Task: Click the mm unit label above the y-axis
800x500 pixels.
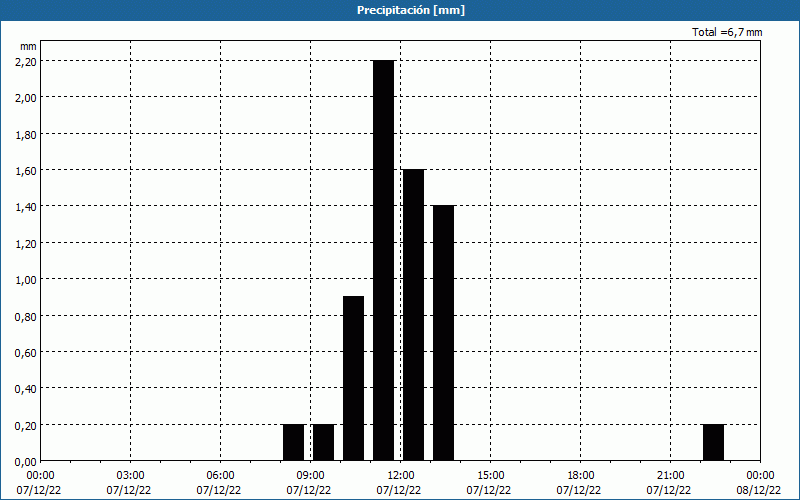Action: (28, 46)
